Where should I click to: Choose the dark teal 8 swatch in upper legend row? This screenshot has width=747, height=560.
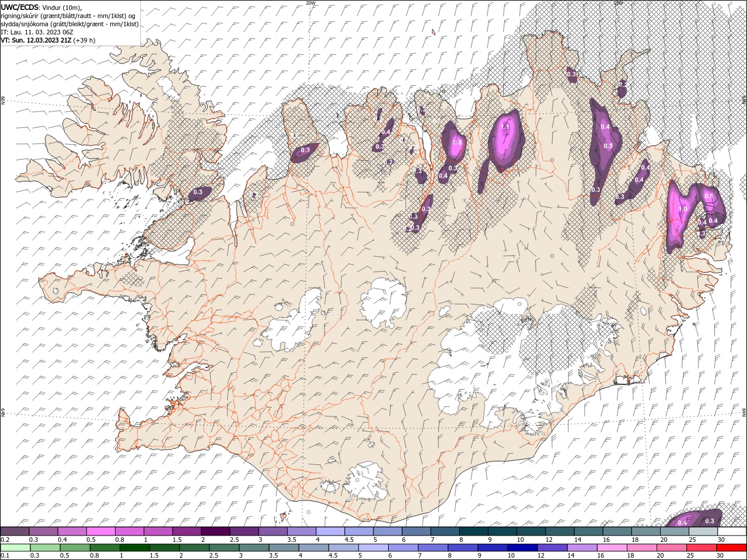(x=473, y=531)
